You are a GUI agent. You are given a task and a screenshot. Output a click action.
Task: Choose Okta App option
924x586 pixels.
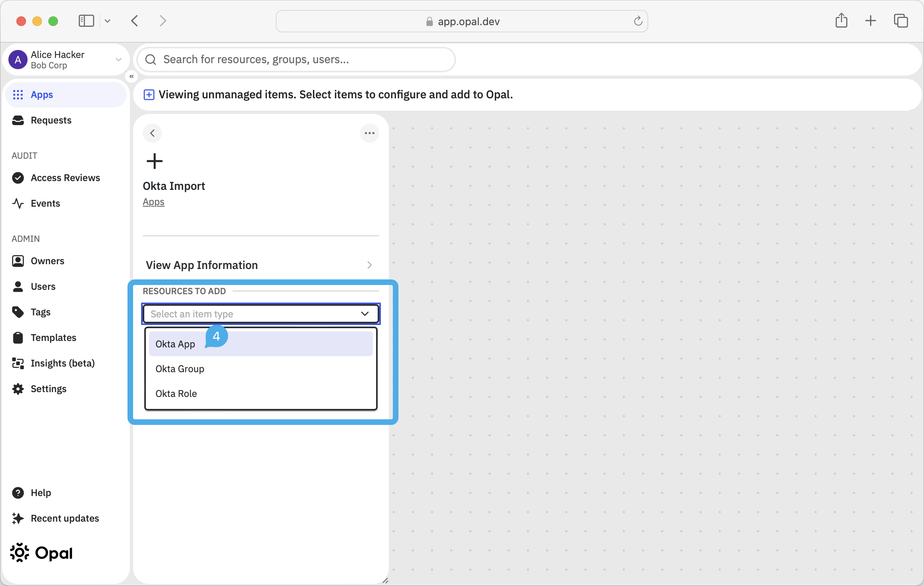pyautogui.click(x=261, y=344)
